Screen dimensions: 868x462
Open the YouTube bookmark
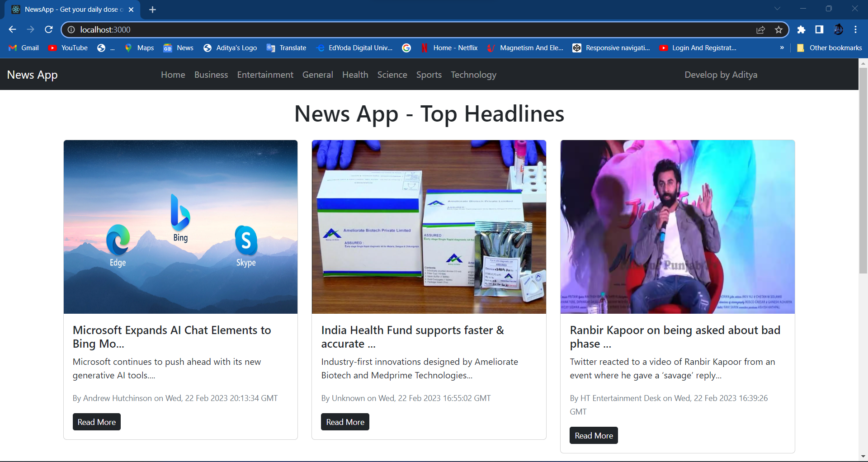coord(68,47)
